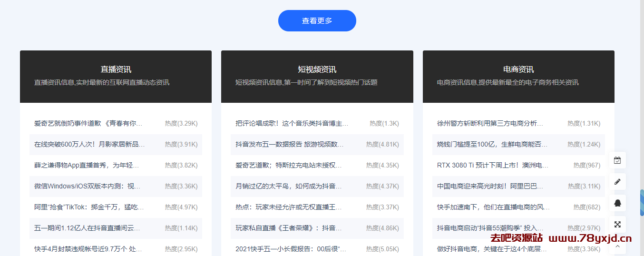Click the 热度(1.24K) value
Viewport: 644px width, 256px height.
(x=584, y=144)
